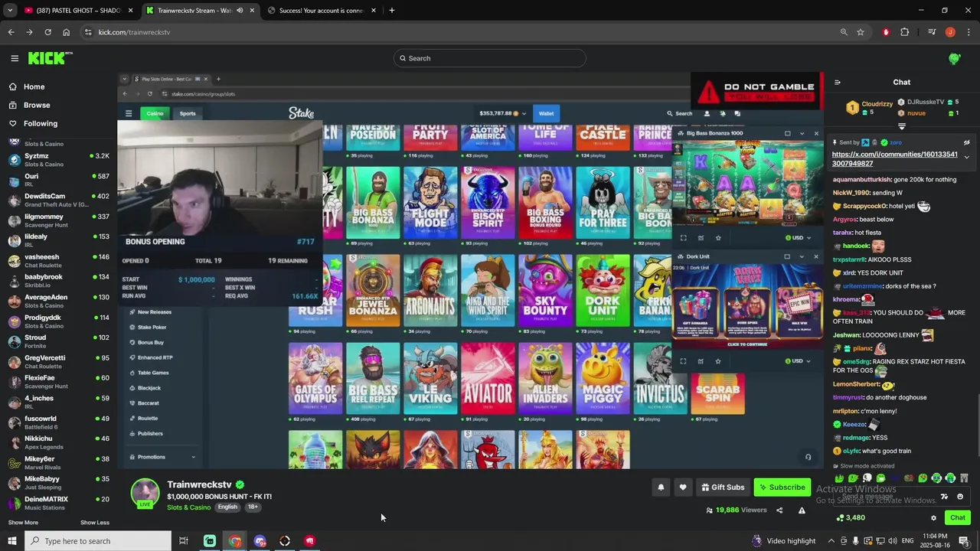The height and width of the screenshot is (551, 980).
Task: Open the Kick hamburger sidebar menu
Action: [x=15, y=58]
